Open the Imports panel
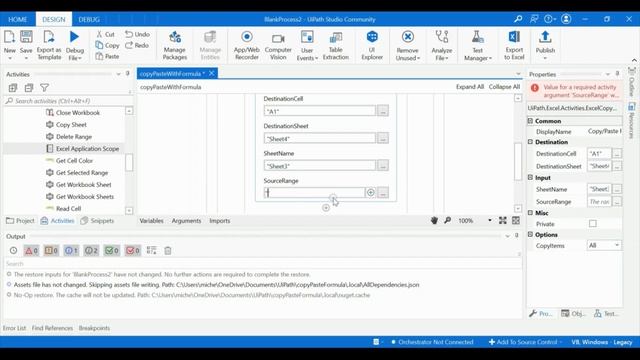 (x=220, y=220)
